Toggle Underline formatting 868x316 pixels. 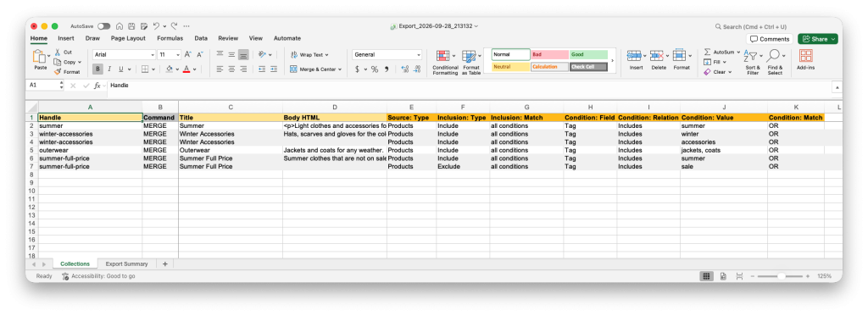coord(120,69)
